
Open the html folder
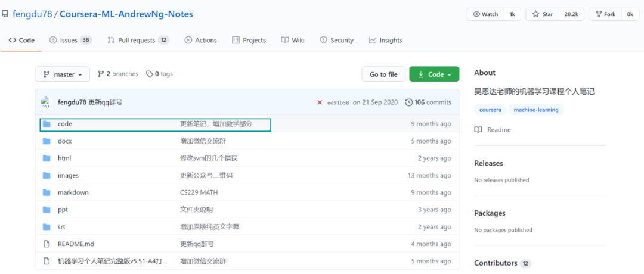pos(64,158)
